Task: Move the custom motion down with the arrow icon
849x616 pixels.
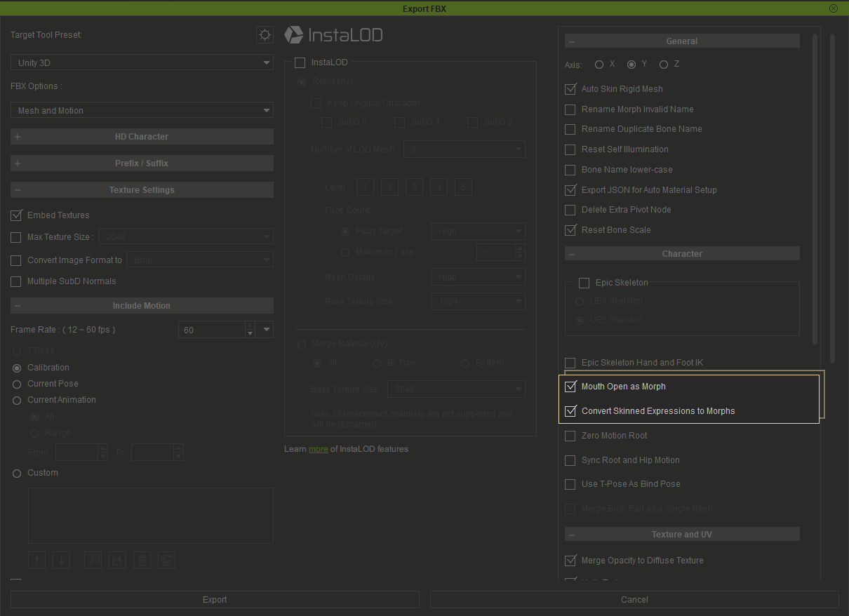Action: [x=61, y=560]
